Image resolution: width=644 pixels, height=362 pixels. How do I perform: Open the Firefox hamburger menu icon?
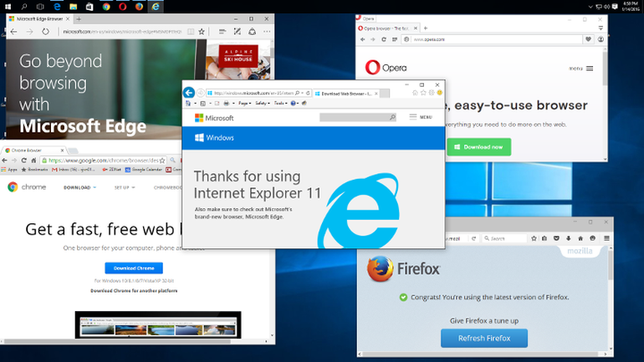coord(606,238)
